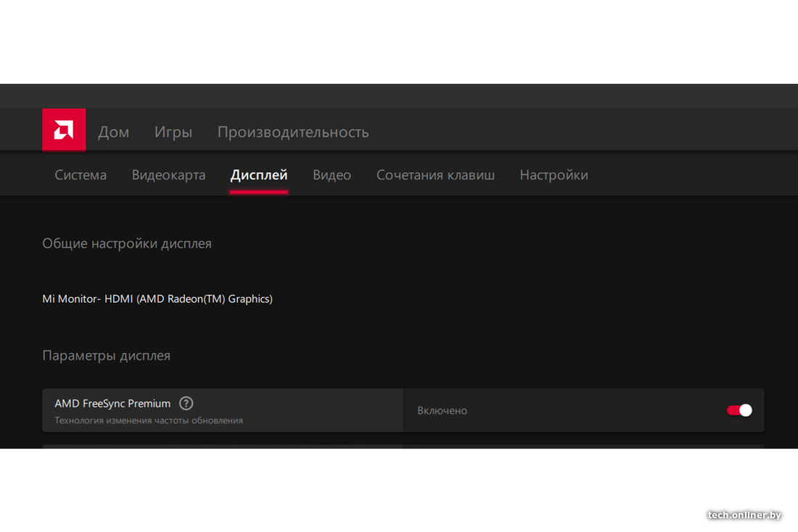Click the Общие настройки дисплея heading
798x532 pixels.
coord(127,244)
